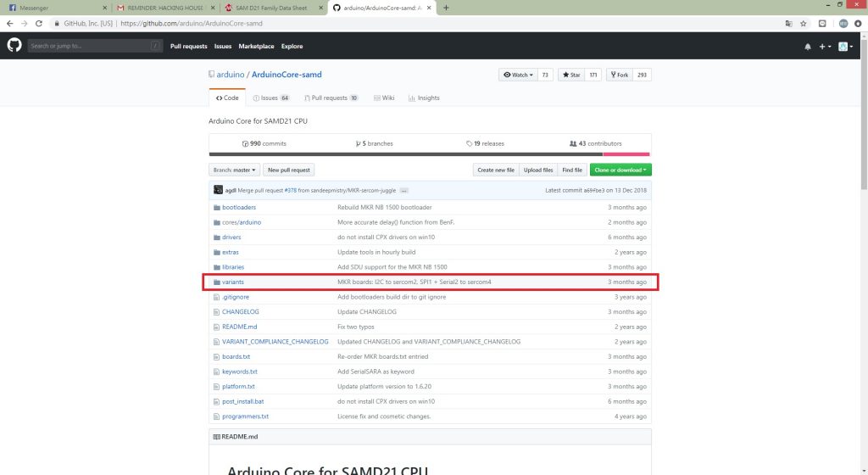Select the Code tab
This screenshot has height=475, width=868.
[x=227, y=98]
